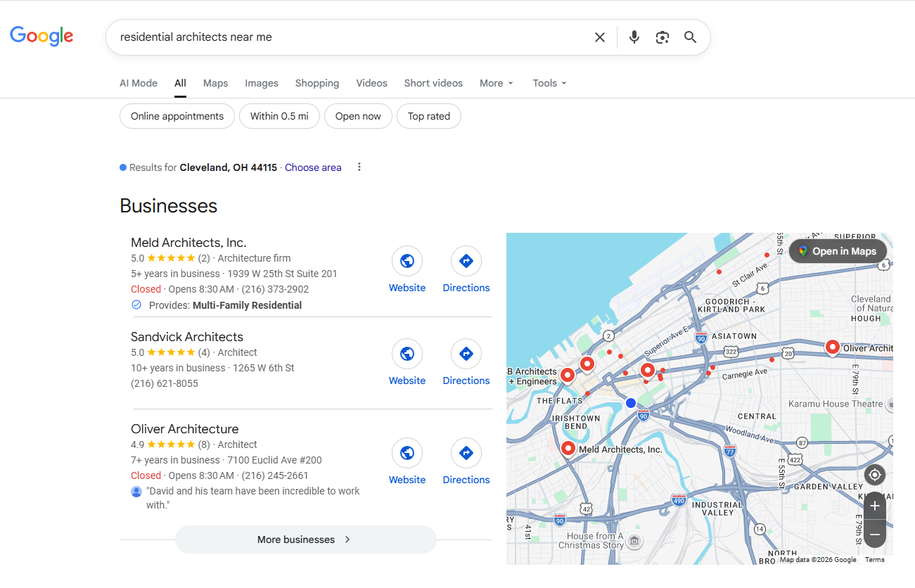Open three-dot location options menu
The width and height of the screenshot is (915, 588).
click(x=359, y=167)
